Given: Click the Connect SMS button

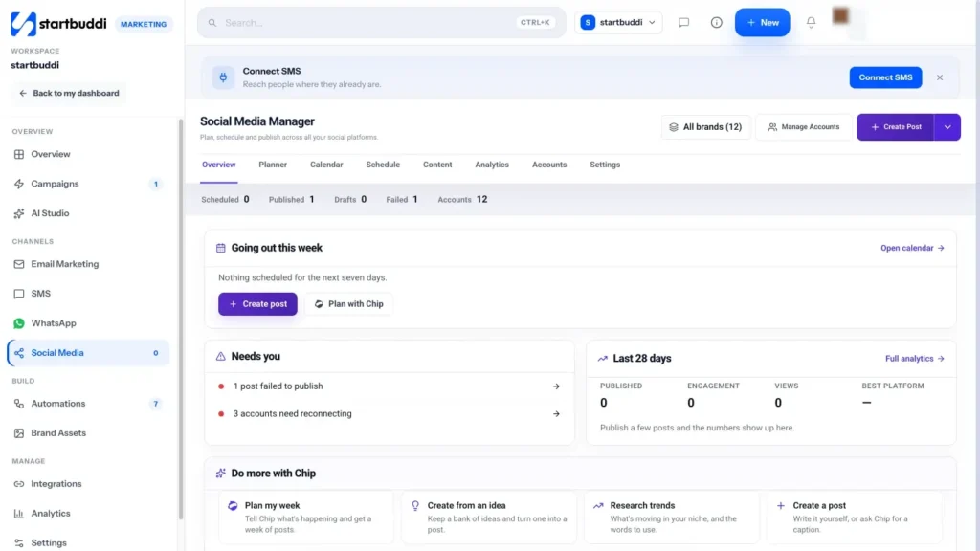Looking at the screenshot, I should point(885,77).
